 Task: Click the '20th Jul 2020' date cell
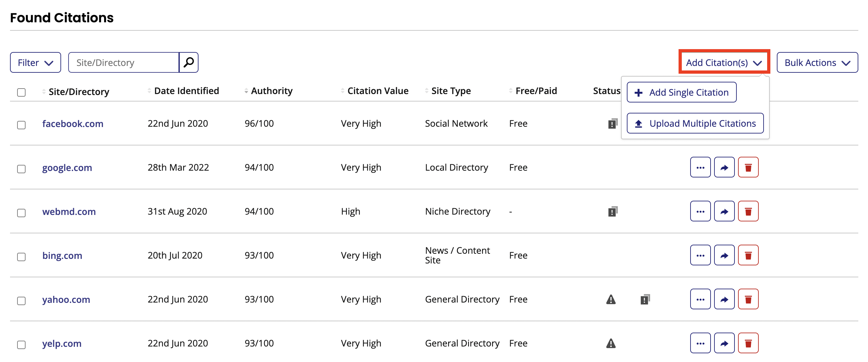[x=175, y=255]
